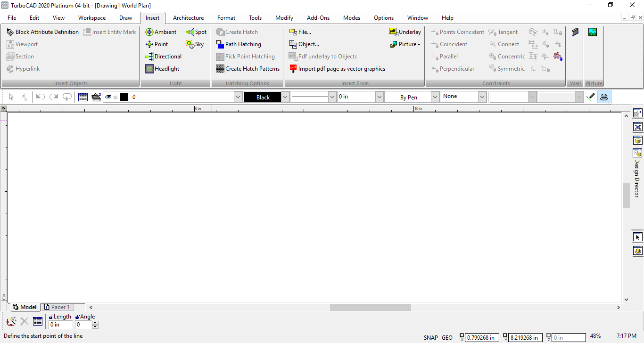644x343 pixels.
Task: Click the X coordinate field in status bar
Action: (483, 337)
